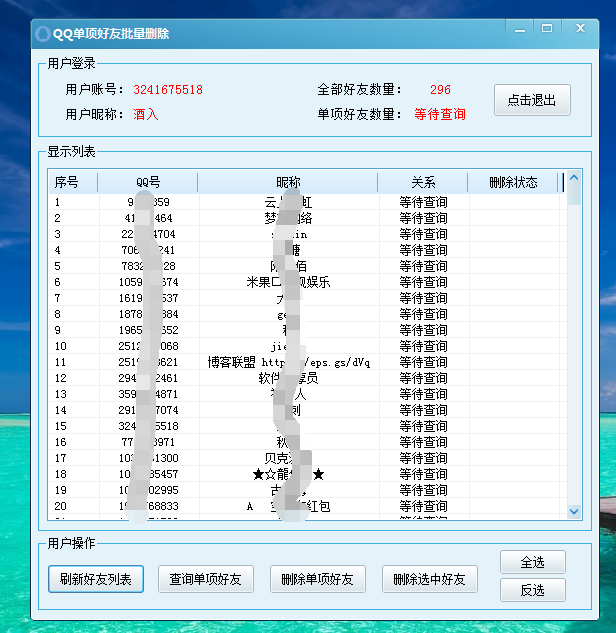Sort by the 昵称 column header
This screenshot has height=633, width=616.
[288, 182]
